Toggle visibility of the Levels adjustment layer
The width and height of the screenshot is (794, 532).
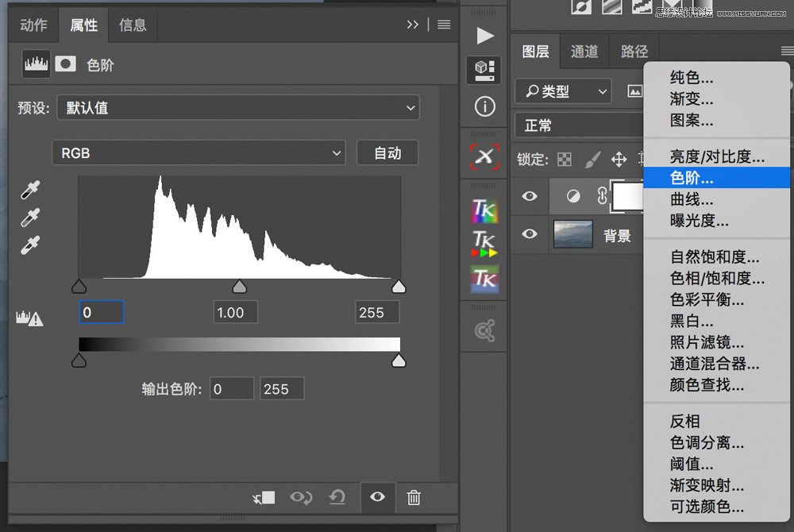(530, 196)
